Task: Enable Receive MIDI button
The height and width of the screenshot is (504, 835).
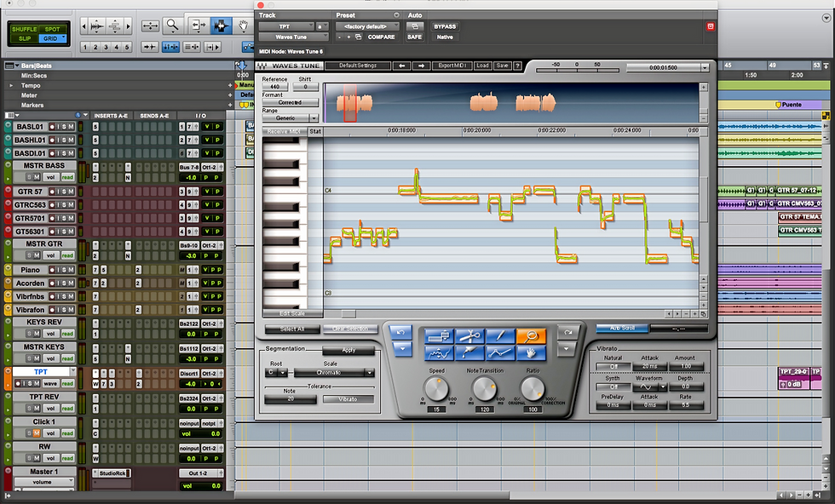Action: click(285, 131)
